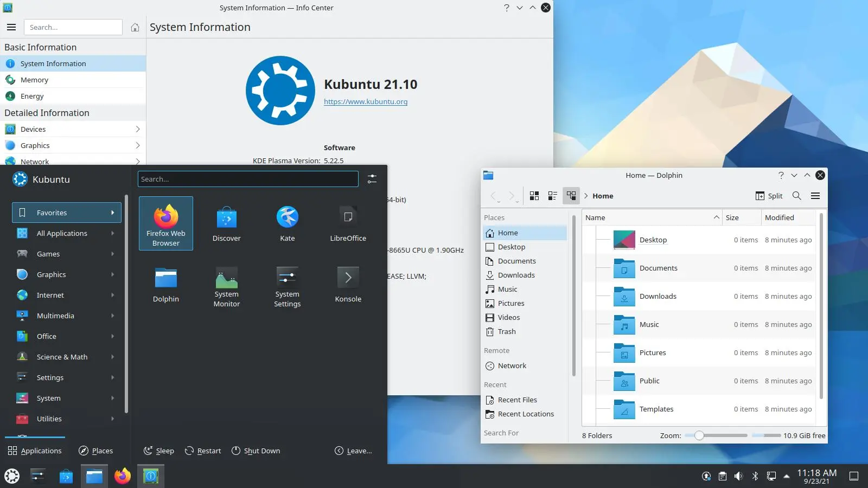
Task: Click the application launcher search field
Action: tap(248, 179)
